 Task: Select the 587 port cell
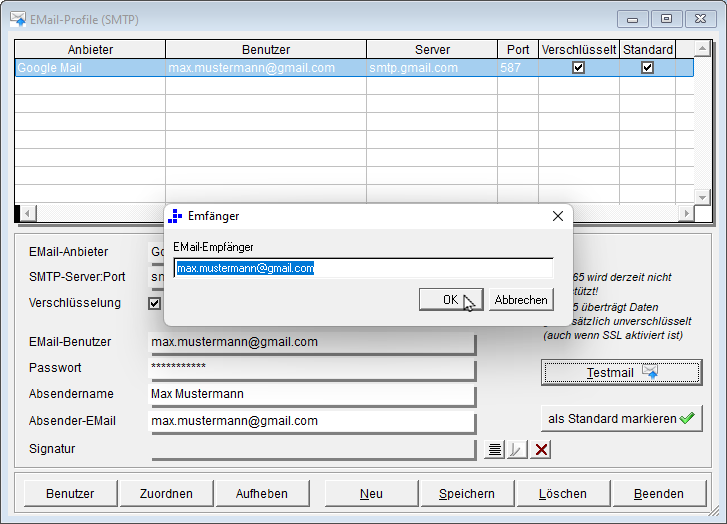pyautogui.click(x=518, y=68)
